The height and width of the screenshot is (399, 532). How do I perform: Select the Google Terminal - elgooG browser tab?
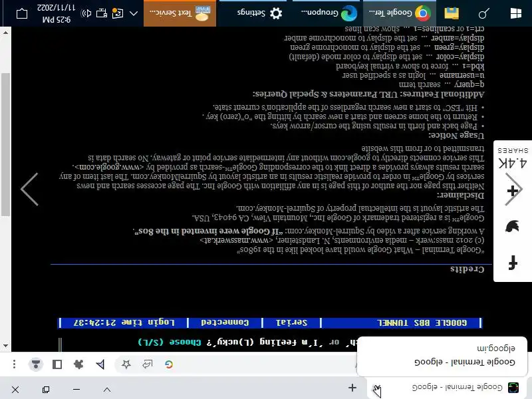448,387
